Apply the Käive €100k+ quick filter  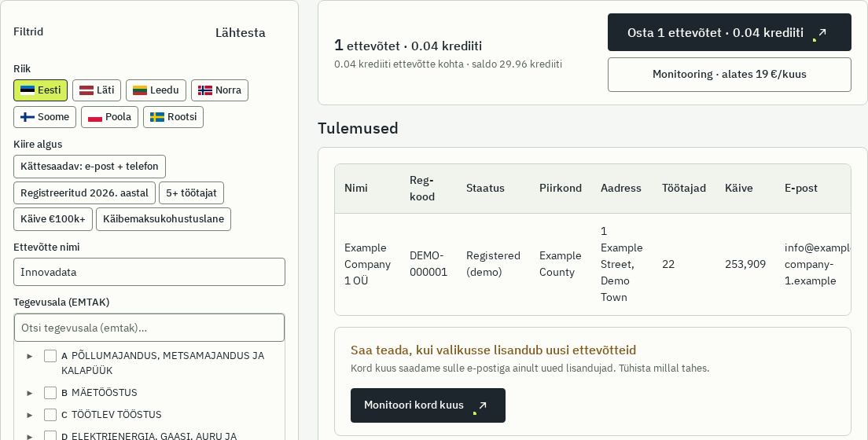(53, 219)
